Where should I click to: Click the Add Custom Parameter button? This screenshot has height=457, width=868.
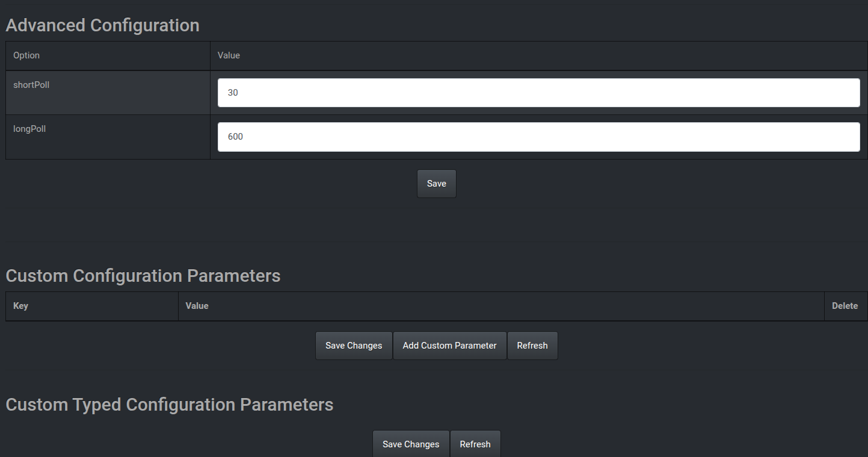[x=449, y=346]
